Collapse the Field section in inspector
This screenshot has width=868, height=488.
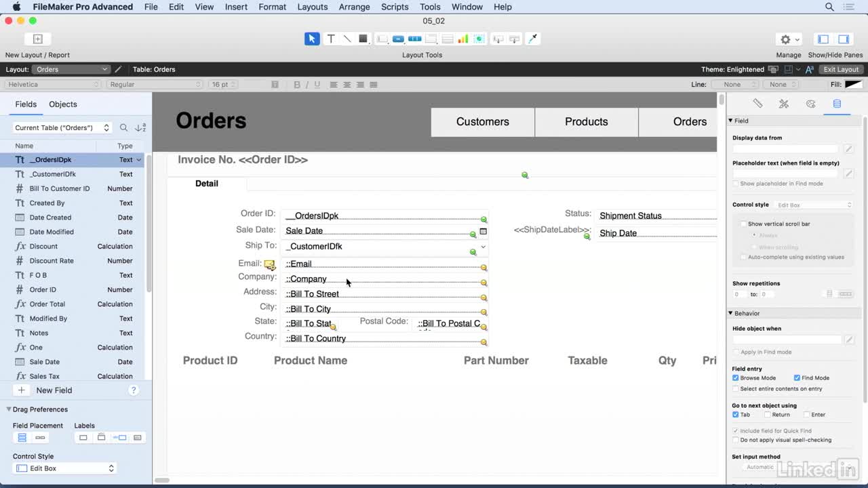pos(731,121)
